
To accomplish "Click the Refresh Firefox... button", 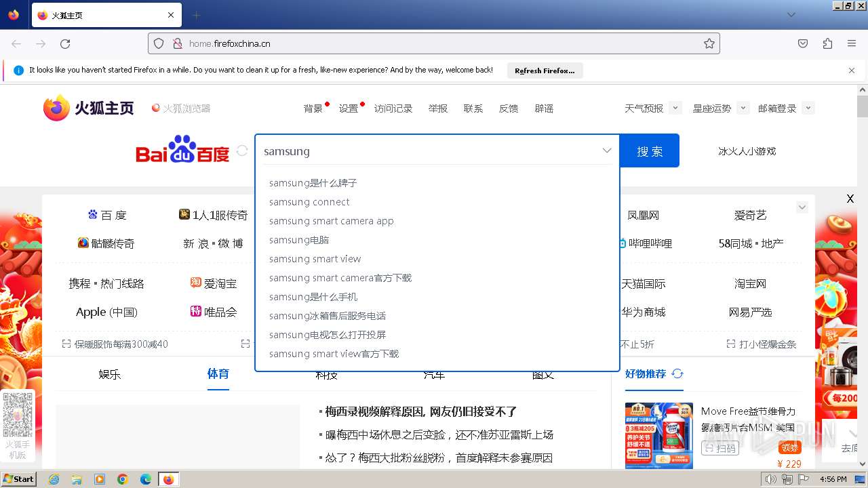I will 545,70.
